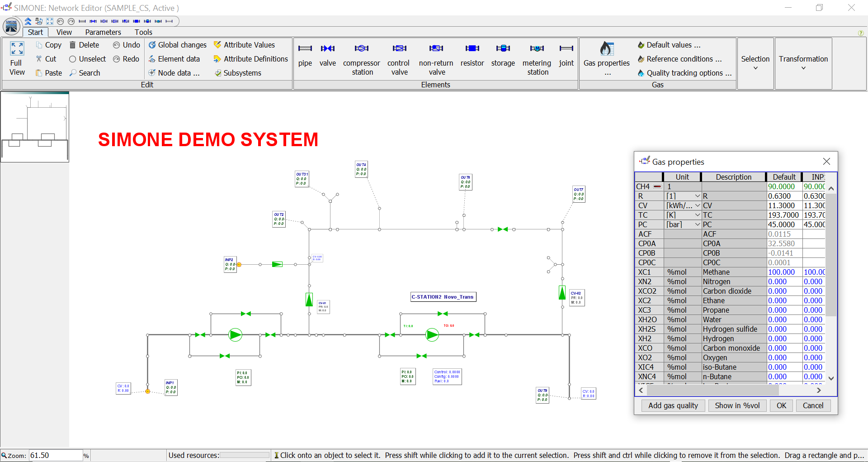Click the Gas properties scroll-right arrow
The image size is (868, 462).
pos(819,390)
